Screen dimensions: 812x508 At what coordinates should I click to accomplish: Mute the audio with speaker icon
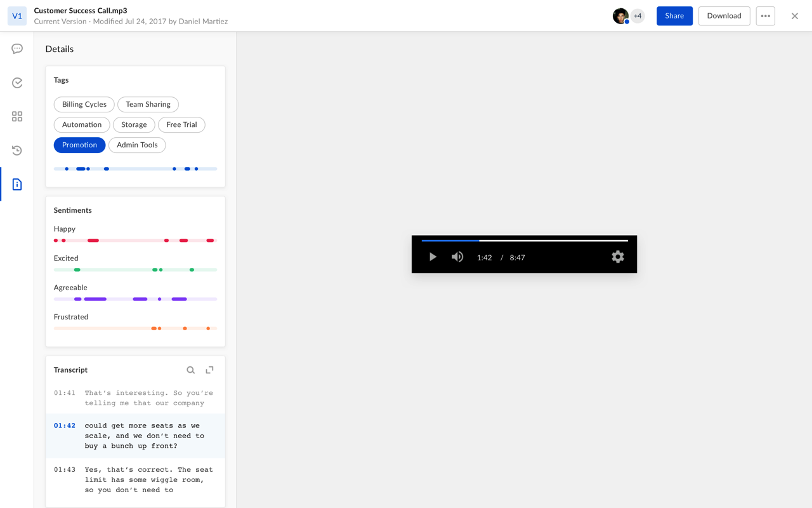pyautogui.click(x=457, y=257)
